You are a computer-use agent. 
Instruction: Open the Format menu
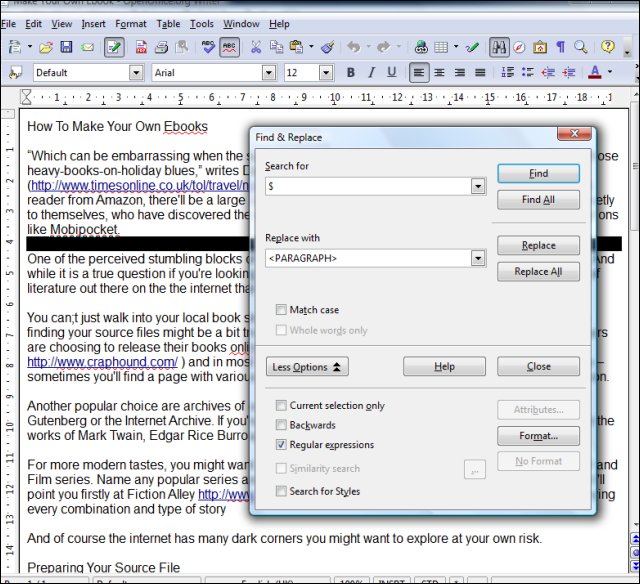tap(131, 24)
